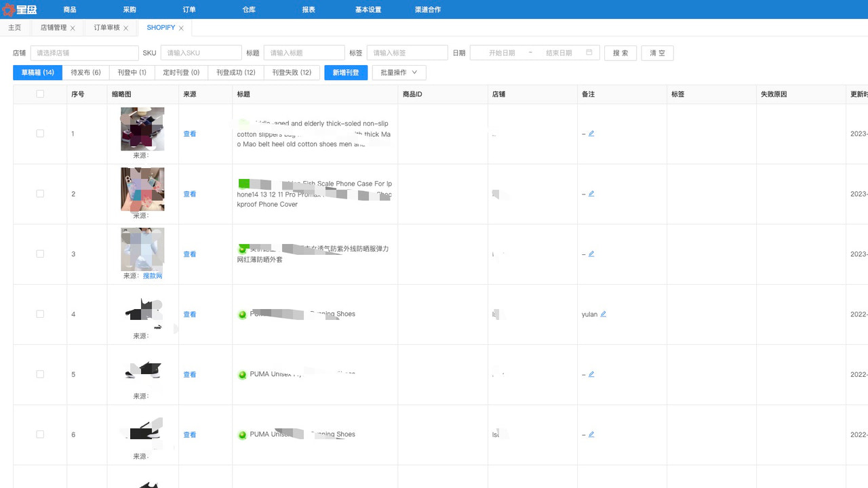Open 查看 source link in row 6

click(x=190, y=435)
